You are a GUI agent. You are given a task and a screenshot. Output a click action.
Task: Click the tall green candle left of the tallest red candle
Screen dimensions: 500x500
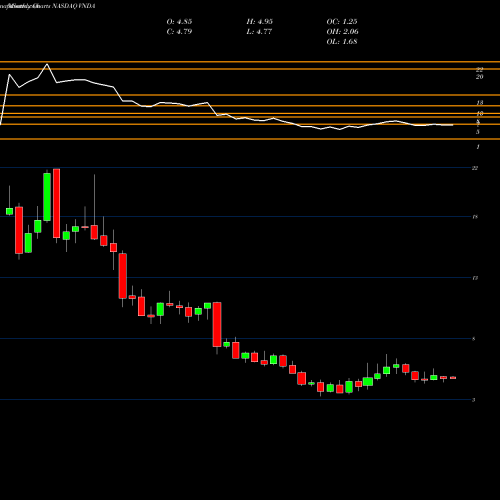tap(47, 197)
